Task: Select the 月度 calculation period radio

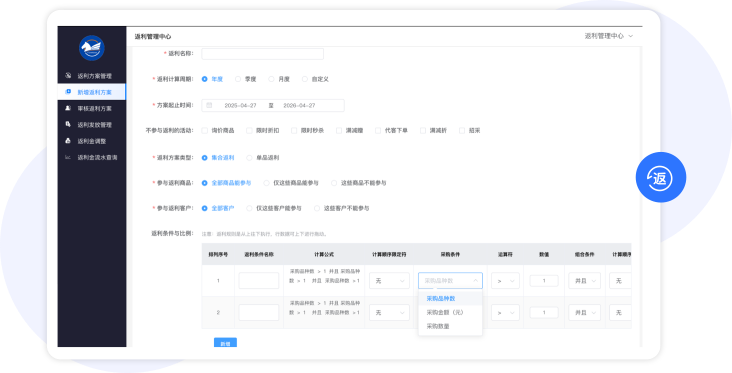Action: pos(271,79)
